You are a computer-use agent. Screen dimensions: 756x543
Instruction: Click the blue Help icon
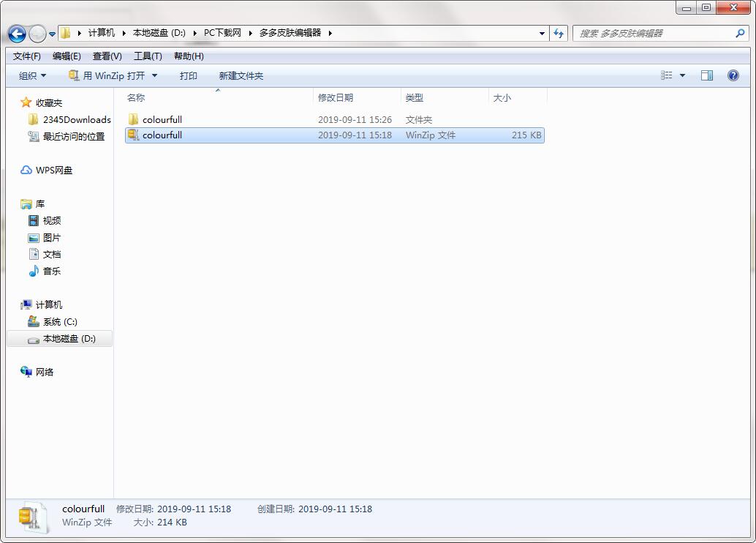coord(733,75)
